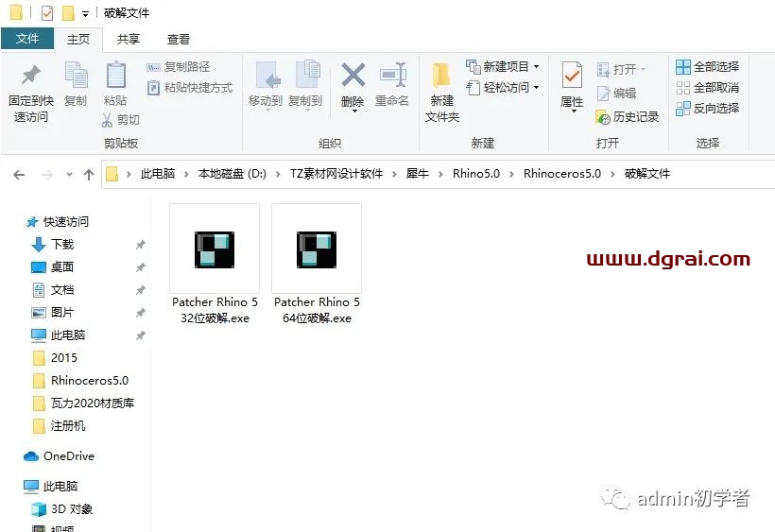Viewport: 775px width, 532px height.
Task: Click the Cut (剪切) scissors icon
Action: click(107, 120)
